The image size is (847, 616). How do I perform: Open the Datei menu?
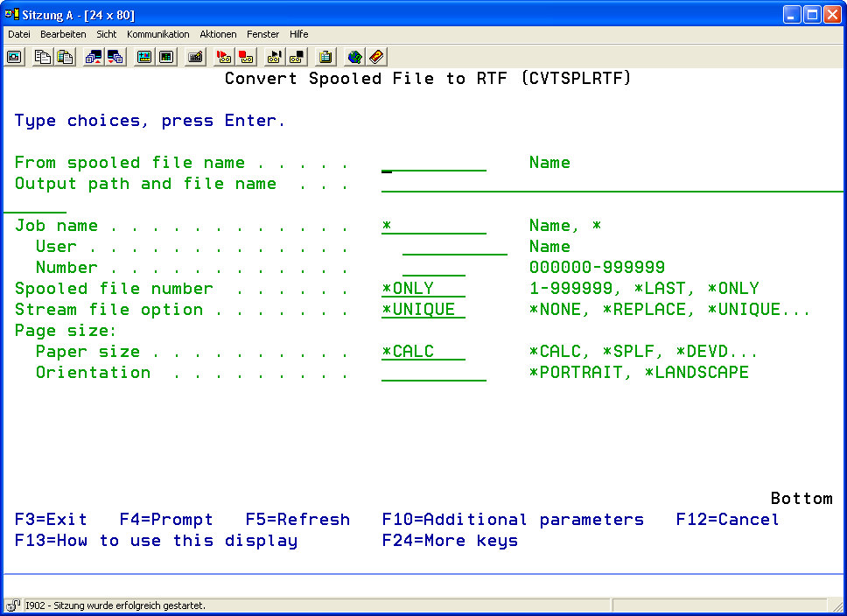(x=19, y=34)
